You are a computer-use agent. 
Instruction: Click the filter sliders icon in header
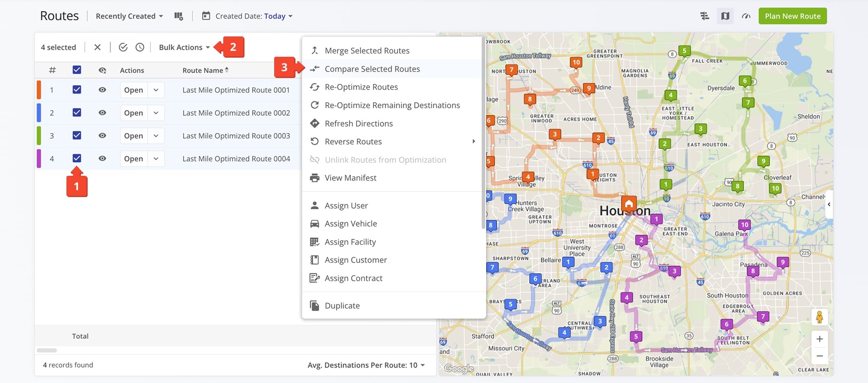[x=704, y=16]
